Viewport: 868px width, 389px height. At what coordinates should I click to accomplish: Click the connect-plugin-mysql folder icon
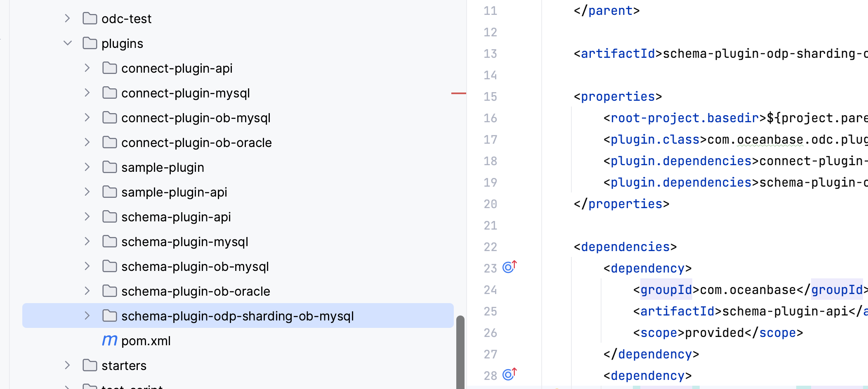pos(109,93)
